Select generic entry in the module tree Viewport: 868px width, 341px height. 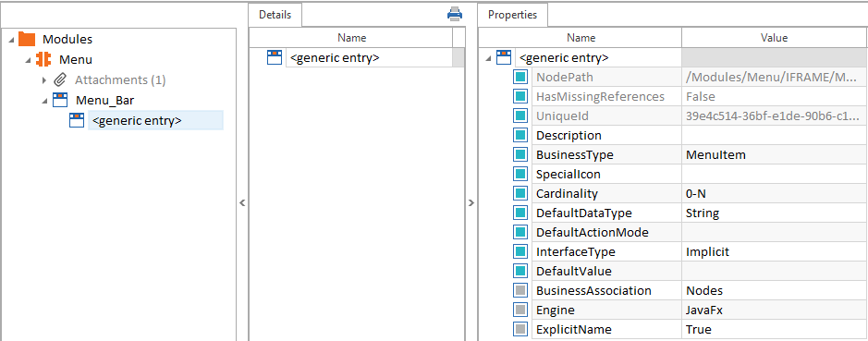[x=137, y=121]
